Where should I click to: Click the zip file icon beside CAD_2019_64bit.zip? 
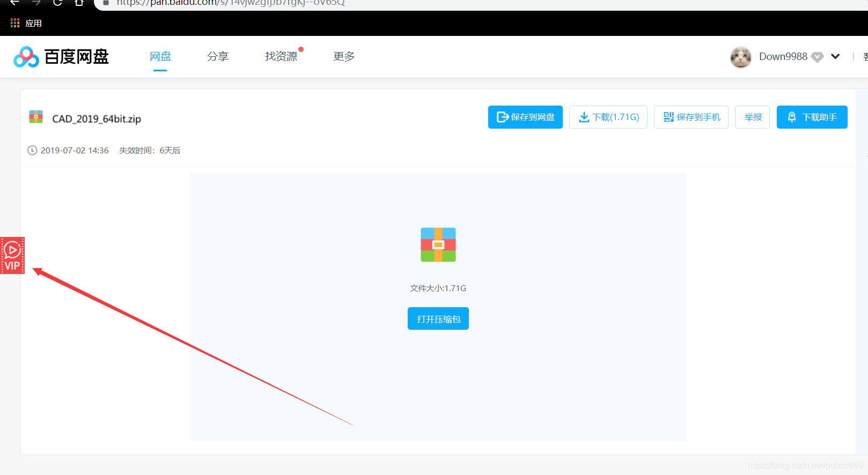(x=36, y=117)
